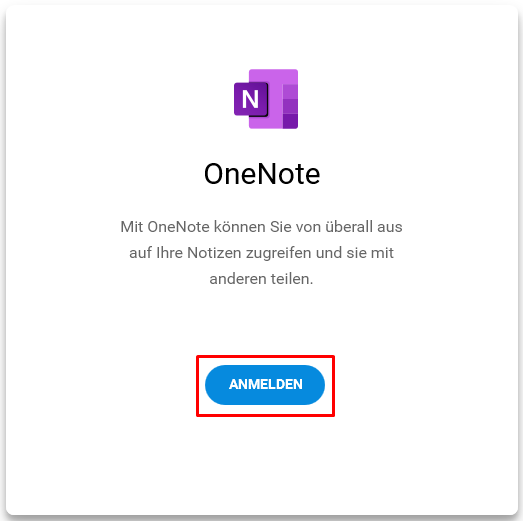This screenshot has height=521, width=523.
Task: Sign in using the ANMELDEN pill button
Action: click(265, 385)
